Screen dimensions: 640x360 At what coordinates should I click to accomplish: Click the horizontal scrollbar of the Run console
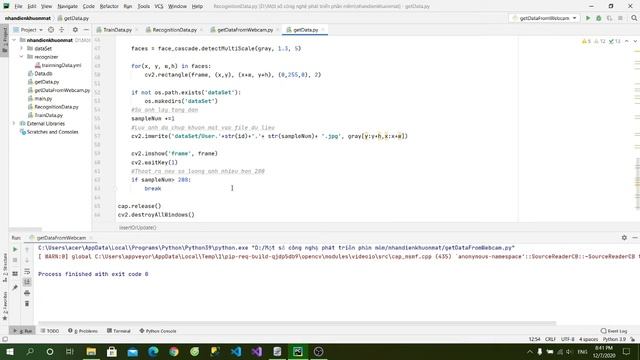(x=297, y=323)
